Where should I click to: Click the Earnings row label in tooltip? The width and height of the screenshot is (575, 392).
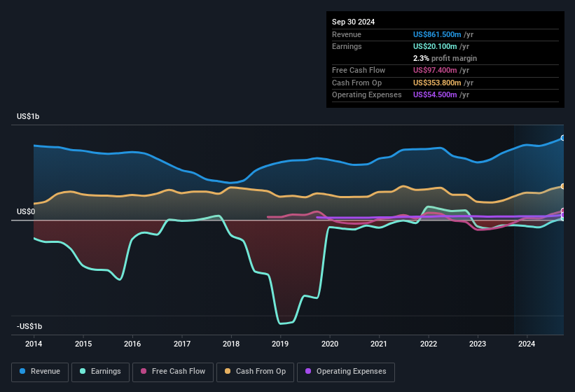click(347, 46)
